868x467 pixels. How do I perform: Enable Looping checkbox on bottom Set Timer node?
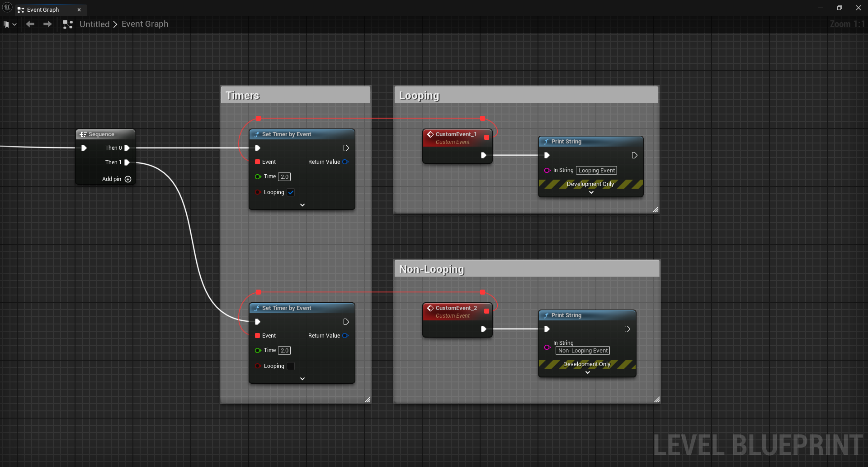click(x=291, y=366)
